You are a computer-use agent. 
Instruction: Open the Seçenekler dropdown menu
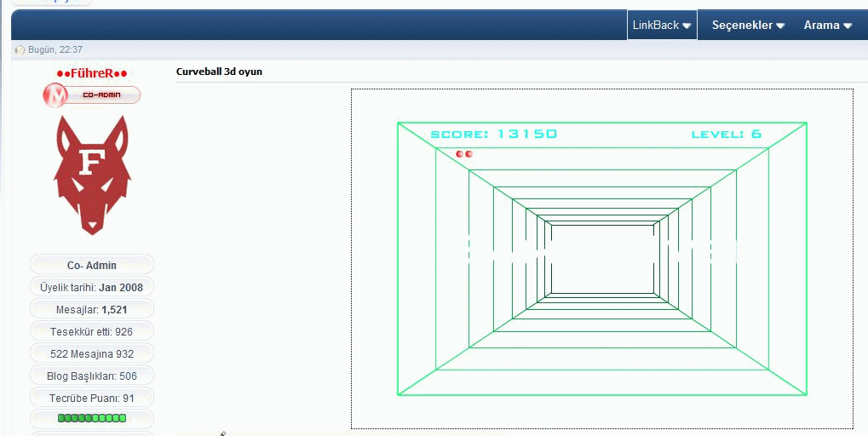[x=748, y=25]
